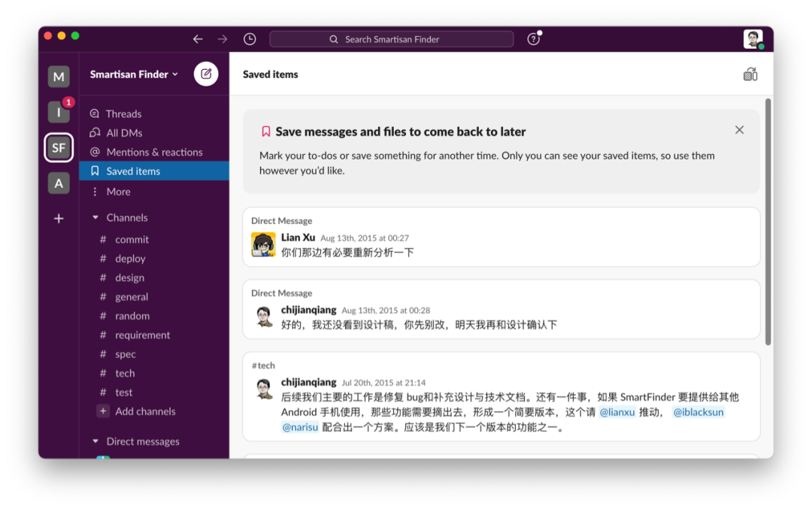The width and height of the screenshot is (812, 509).
Task: Click timestamp Aug 13th, 2015 at 00:28
Action: 386,311
